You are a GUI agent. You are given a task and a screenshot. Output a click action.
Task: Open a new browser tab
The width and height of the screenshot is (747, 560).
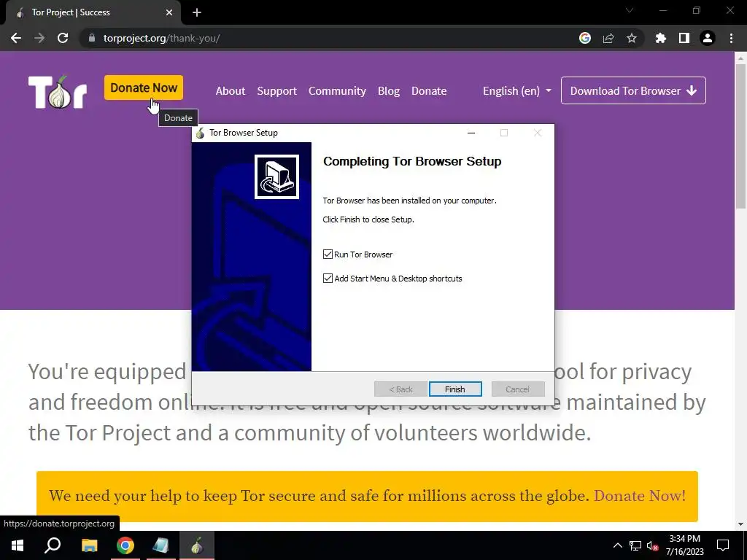click(x=197, y=12)
